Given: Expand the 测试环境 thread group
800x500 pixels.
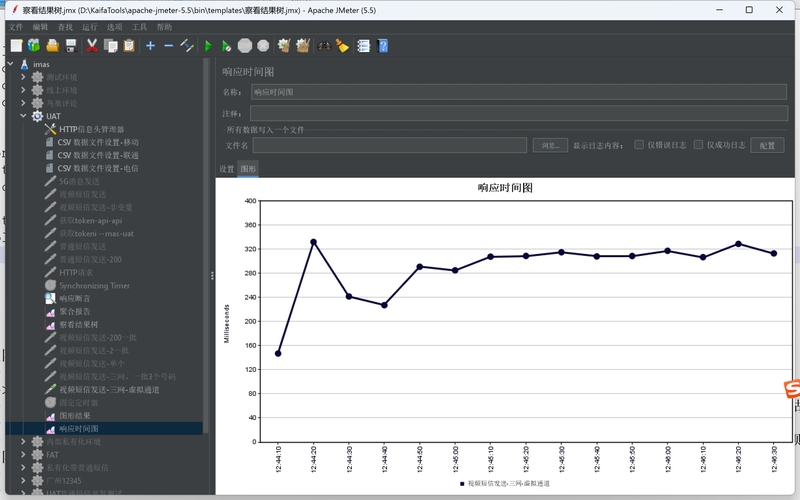Looking at the screenshot, I should pyautogui.click(x=23, y=77).
